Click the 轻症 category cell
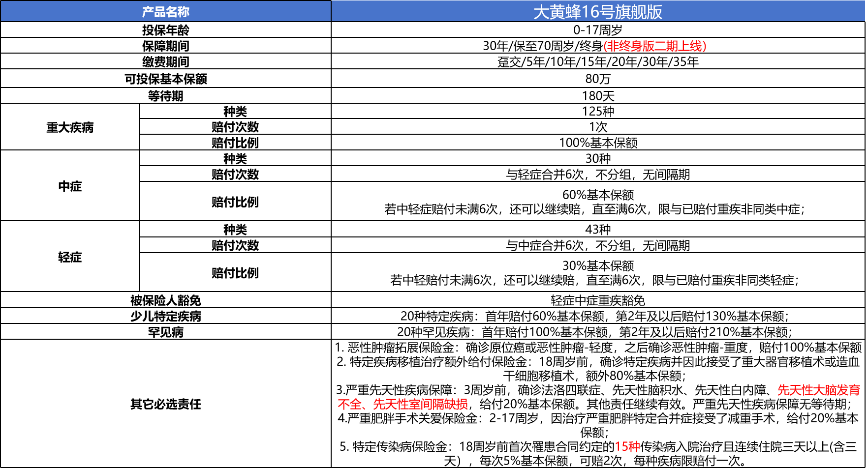The height and width of the screenshot is (468, 868). [70, 257]
